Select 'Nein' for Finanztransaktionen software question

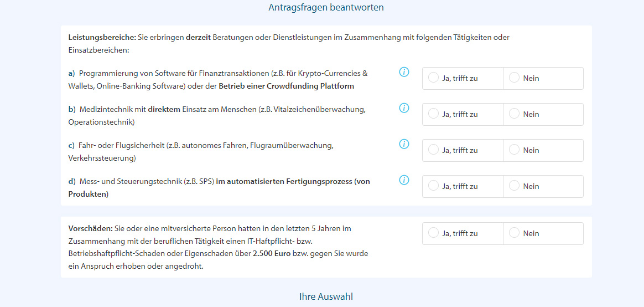pyautogui.click(x=543, y=78)
